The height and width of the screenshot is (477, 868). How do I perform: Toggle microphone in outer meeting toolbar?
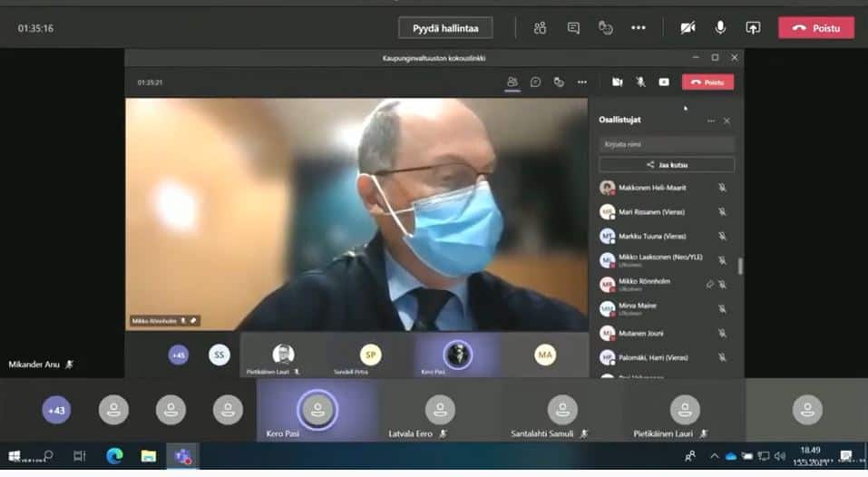720,28
